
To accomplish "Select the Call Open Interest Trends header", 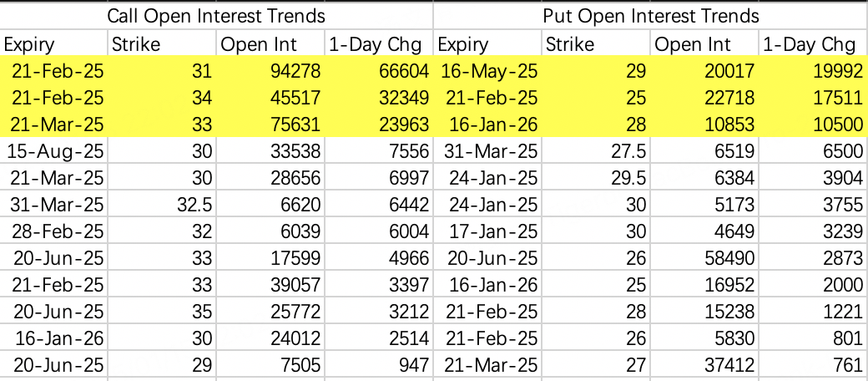I will point(216,16).
